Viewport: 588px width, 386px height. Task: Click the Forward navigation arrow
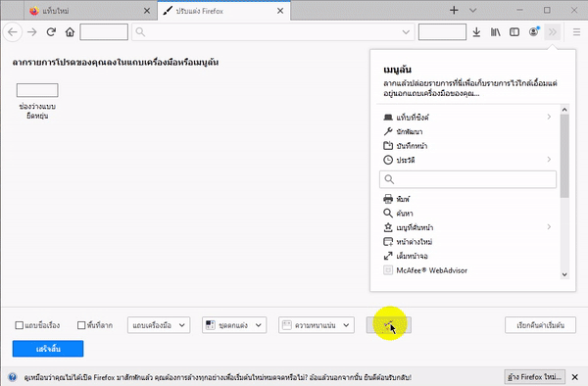(x=32, y=32)
